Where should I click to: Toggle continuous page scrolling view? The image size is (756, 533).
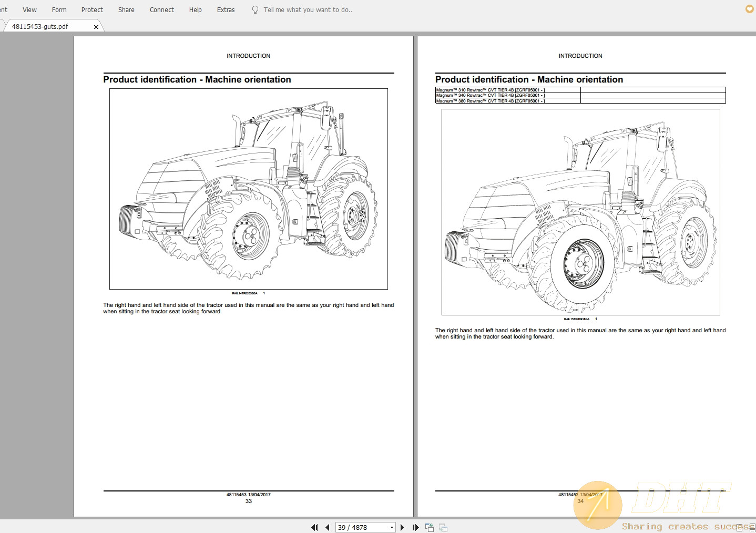[x=752, y=528]
